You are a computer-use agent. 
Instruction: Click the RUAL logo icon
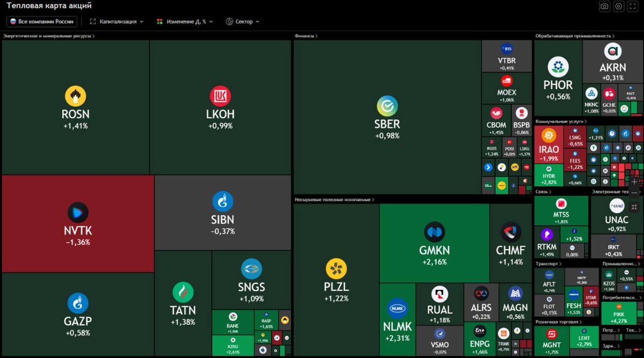tap(440, 294)
